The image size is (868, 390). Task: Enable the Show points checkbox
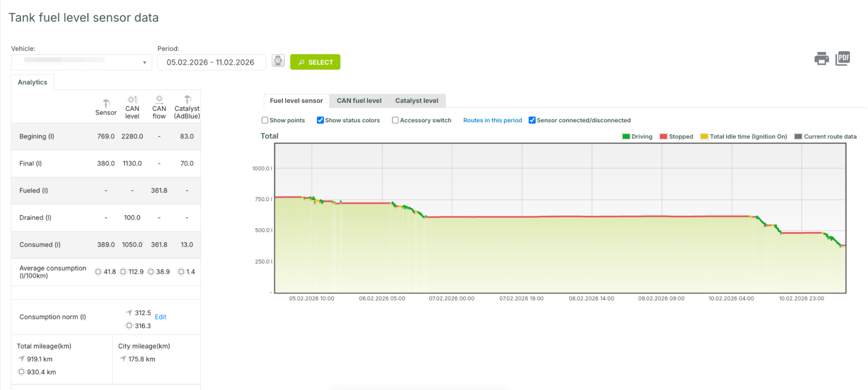point(265,120)
